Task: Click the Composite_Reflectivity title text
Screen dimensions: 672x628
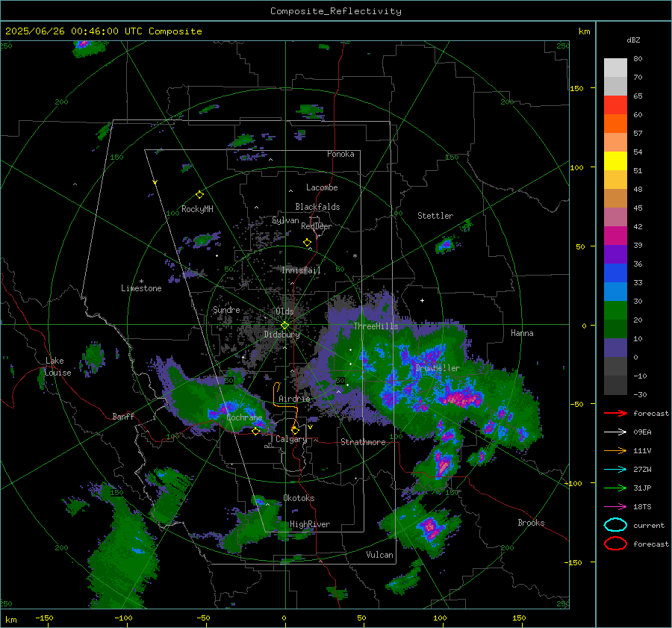Action: (x=336, y=11)
